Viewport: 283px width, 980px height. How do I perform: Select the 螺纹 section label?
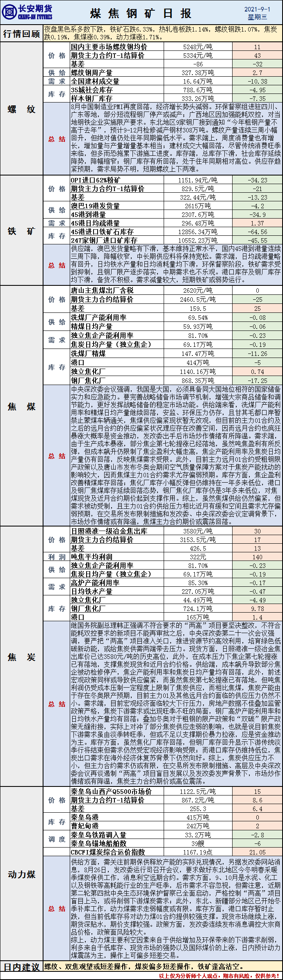[22, 109]
